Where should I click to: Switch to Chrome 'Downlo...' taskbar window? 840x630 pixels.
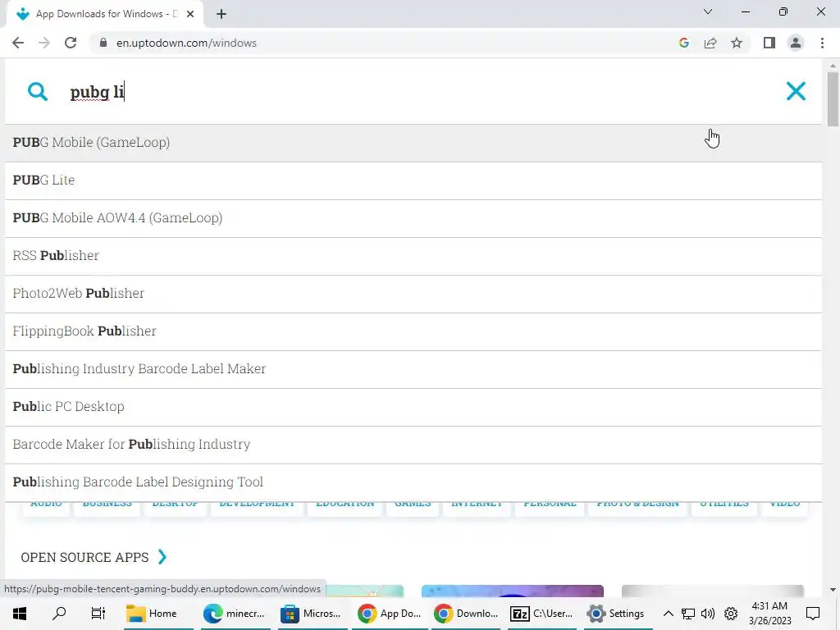coord(466,614)
